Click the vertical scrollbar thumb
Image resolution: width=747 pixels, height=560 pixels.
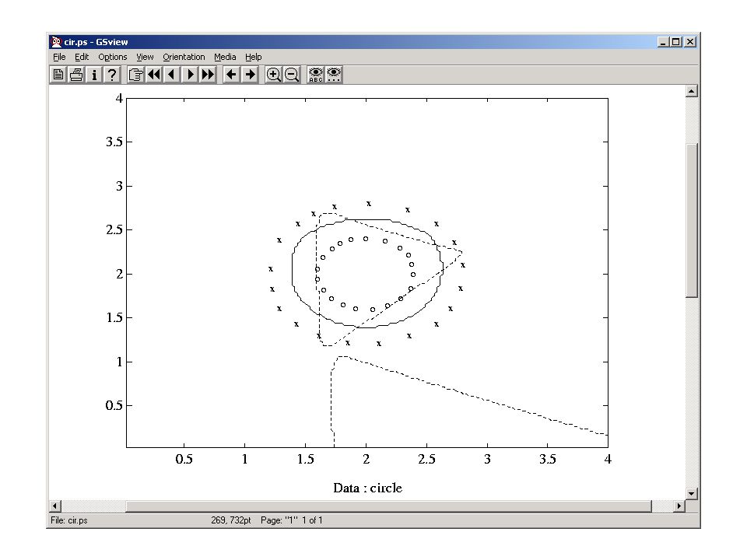(x=692, y=220)
